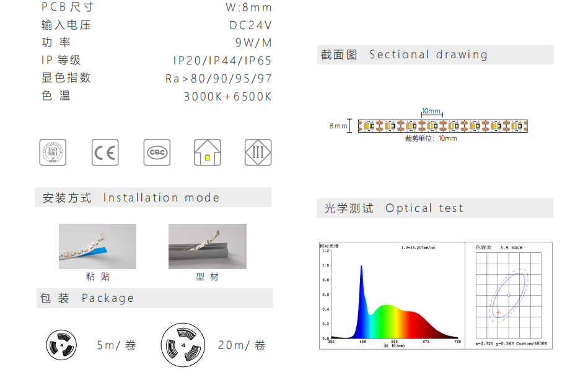The image size is (588, 380).
Task: Click the Ra>80/90/95/97 color index value
Action: pyautogui.click(x=218, y=79)
